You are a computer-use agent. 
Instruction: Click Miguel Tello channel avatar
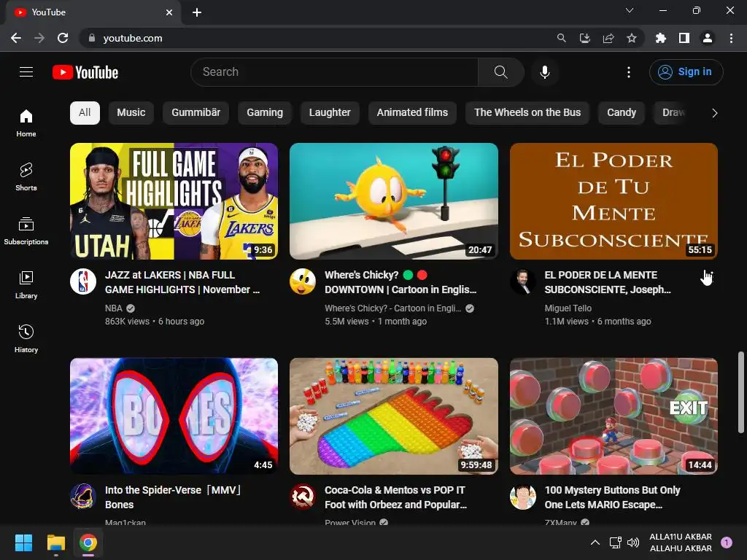522,281
